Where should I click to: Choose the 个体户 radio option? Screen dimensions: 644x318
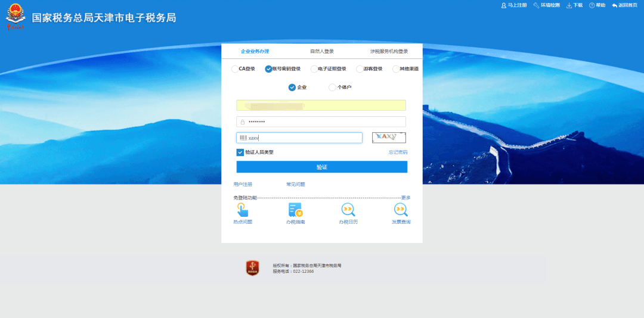point(332,88)
